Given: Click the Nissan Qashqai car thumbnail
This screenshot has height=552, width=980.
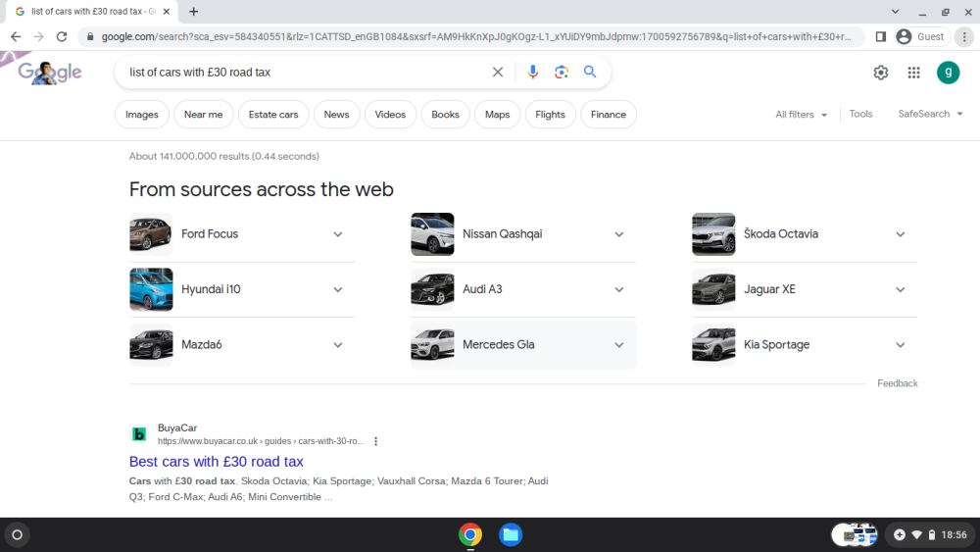Looking at the screenshot, I should tap(432, 233).
